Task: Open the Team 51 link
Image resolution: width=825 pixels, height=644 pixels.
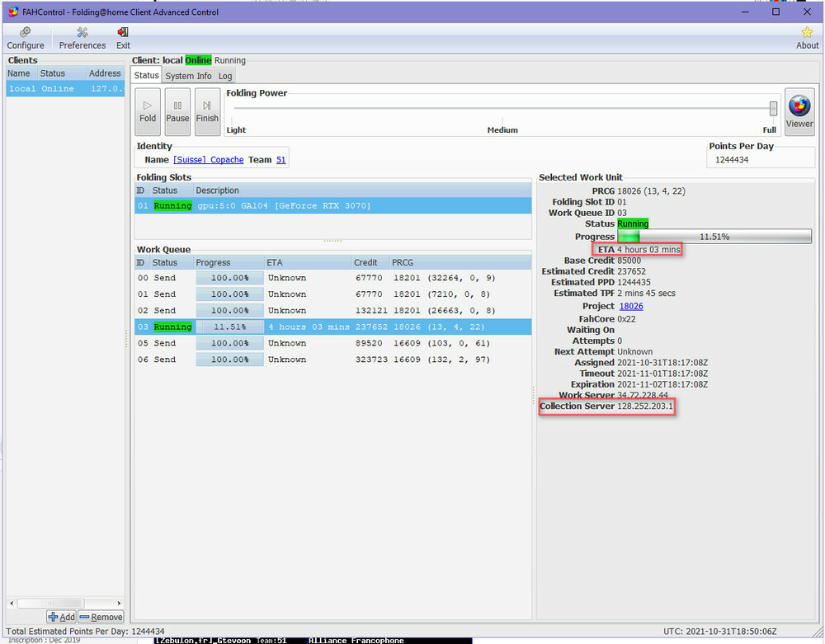Action: pos(281,160)
